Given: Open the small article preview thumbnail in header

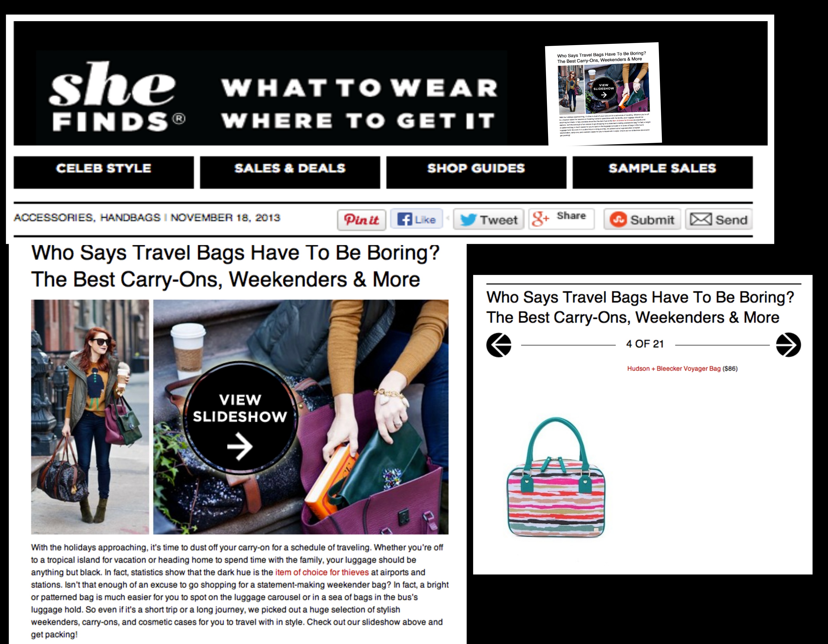Looking at the screenshot, I should pos(604,93).
